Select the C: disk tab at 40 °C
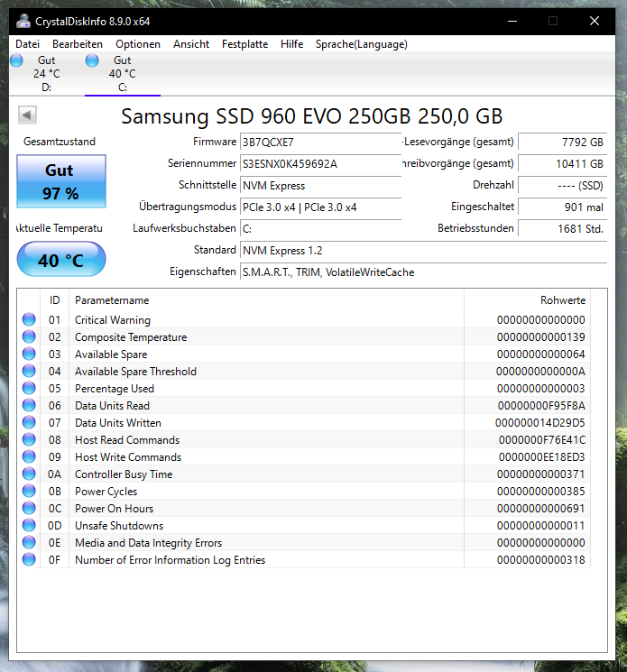 pos(123,74)
